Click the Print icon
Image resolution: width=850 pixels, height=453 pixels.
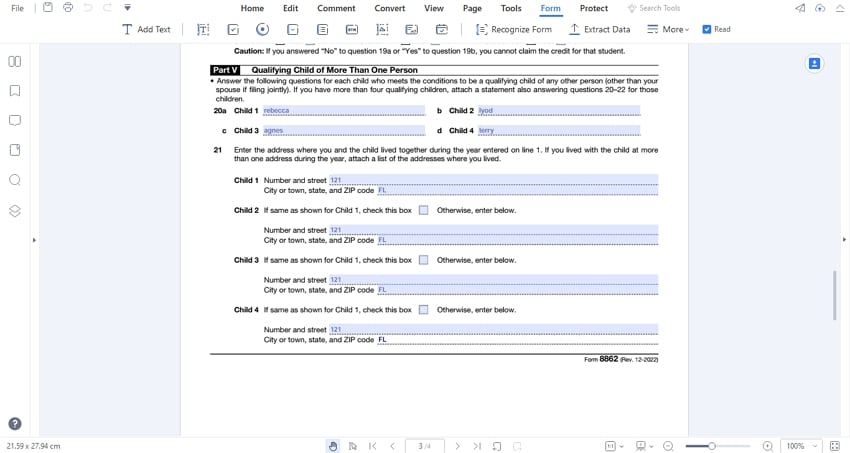(x=68, y=8)
